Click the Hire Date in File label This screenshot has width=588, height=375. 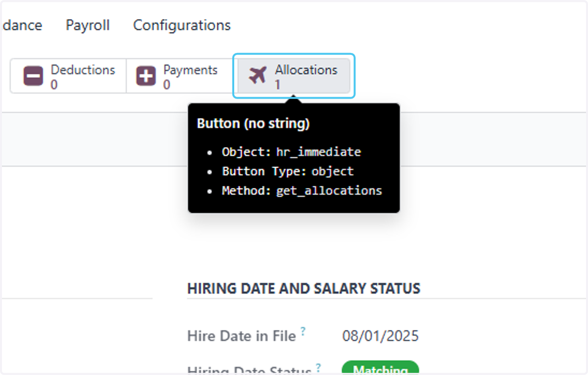coord(242,336)
